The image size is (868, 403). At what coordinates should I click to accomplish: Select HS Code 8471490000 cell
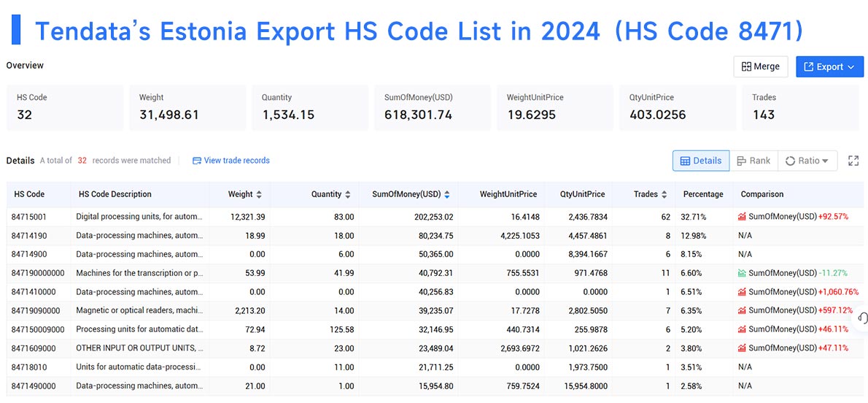32,385
